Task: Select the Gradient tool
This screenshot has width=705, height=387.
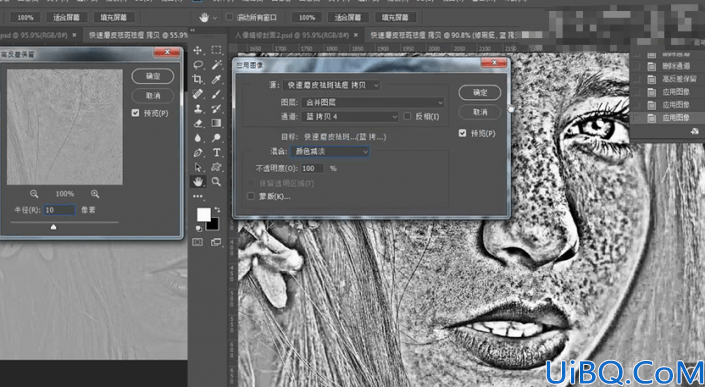Action: 216,123
